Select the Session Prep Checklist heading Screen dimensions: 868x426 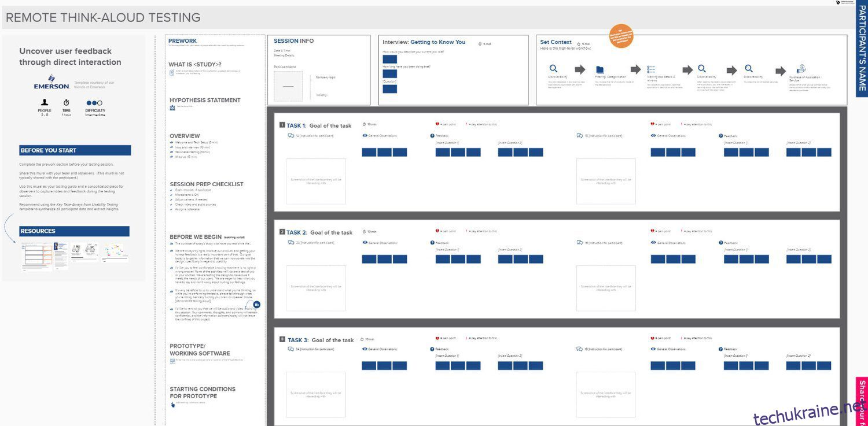tap(207, 184)
